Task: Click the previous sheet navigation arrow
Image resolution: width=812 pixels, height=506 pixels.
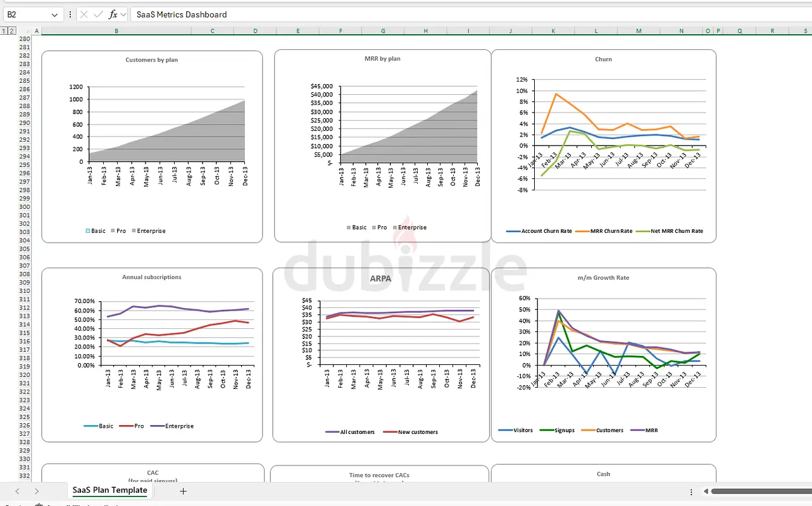Action: (x=17, y=491)
